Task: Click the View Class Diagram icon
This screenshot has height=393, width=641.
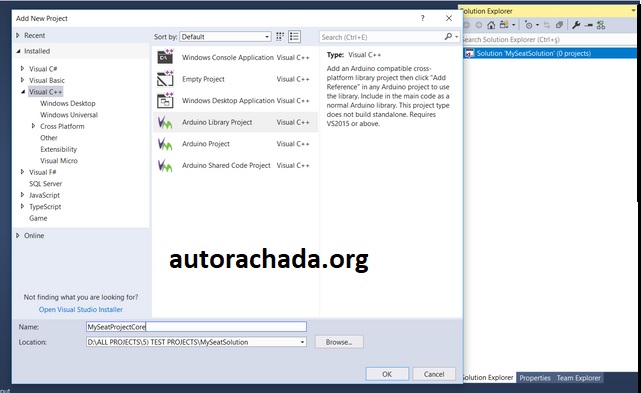Action: click(601, 25)
